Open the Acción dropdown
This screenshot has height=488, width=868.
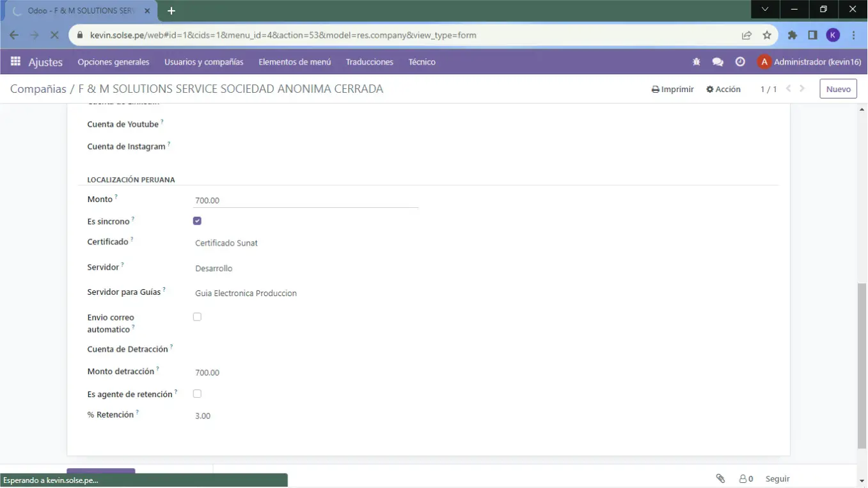coord(723,90)
